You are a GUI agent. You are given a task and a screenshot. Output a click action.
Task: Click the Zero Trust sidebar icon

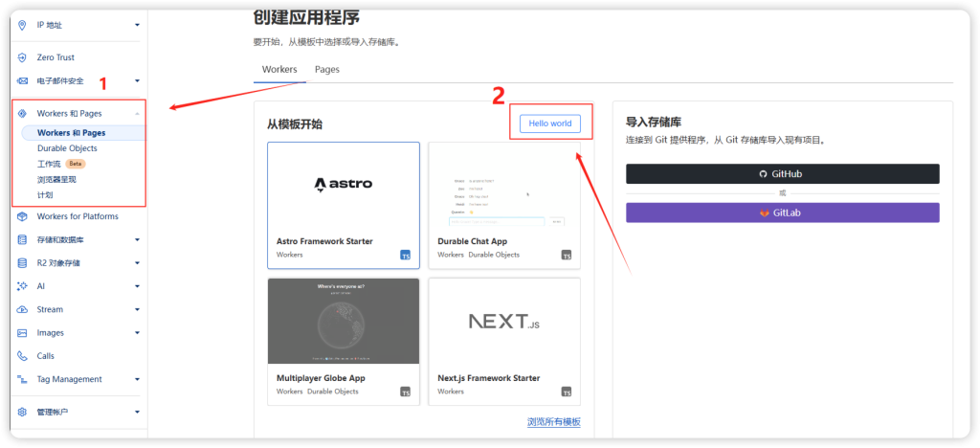click(x=23, y=57)
